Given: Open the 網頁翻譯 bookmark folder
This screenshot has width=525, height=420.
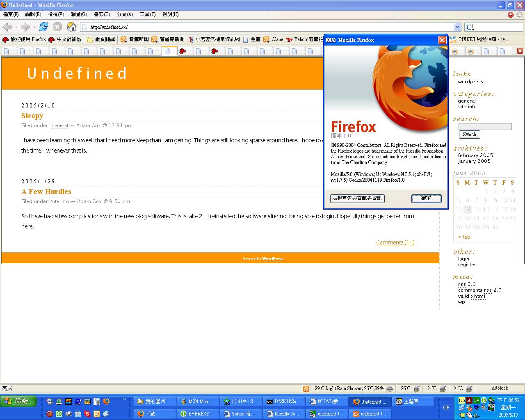Looking at the screenshot, I should [101, 39].
